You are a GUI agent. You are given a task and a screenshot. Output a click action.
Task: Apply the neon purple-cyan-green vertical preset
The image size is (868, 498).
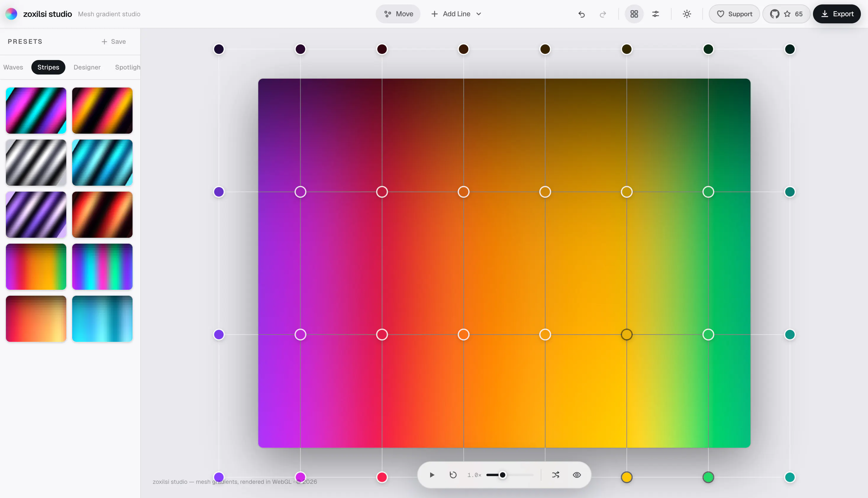click(102, 267)
